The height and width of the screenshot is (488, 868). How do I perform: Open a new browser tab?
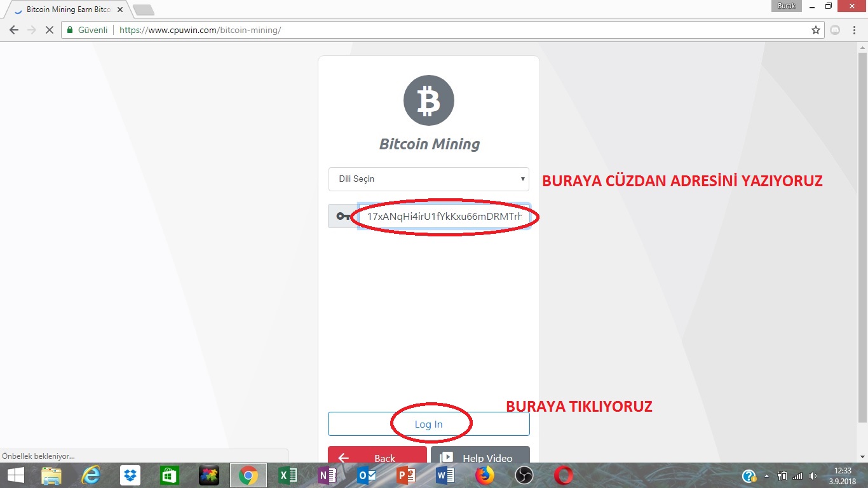(144, 10)
